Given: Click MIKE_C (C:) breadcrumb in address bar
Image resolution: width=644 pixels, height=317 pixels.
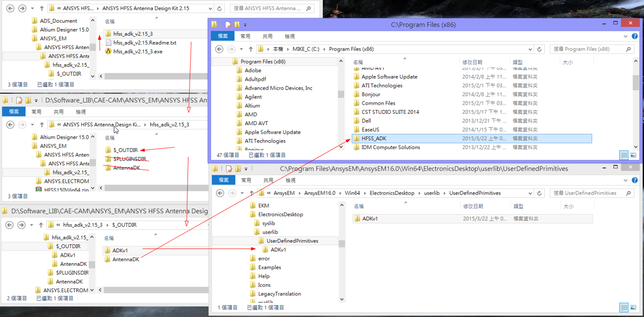Looking at the screenshot, I should (306, 49).
